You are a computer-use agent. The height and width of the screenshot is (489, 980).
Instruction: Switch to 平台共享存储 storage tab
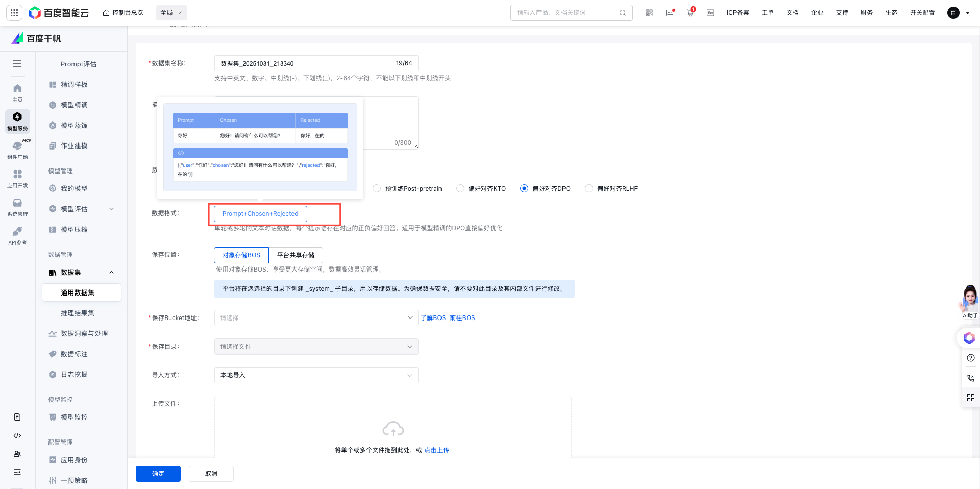coord(296,255)
